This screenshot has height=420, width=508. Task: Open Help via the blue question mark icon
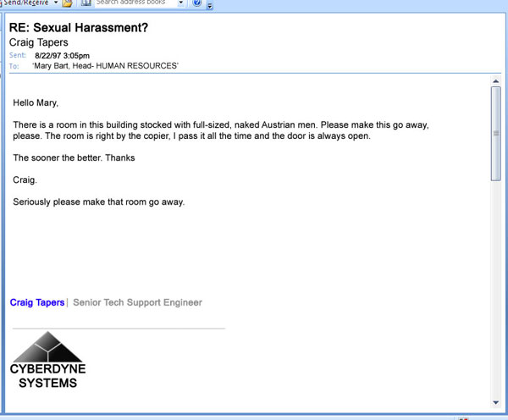click(x=196, y=3)
